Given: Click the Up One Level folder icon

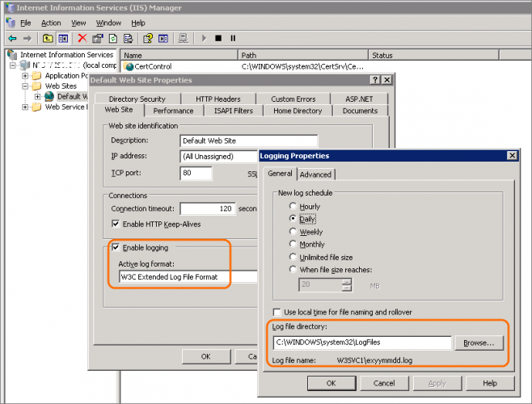Looking at the screenshot, I should coord(49,38).
